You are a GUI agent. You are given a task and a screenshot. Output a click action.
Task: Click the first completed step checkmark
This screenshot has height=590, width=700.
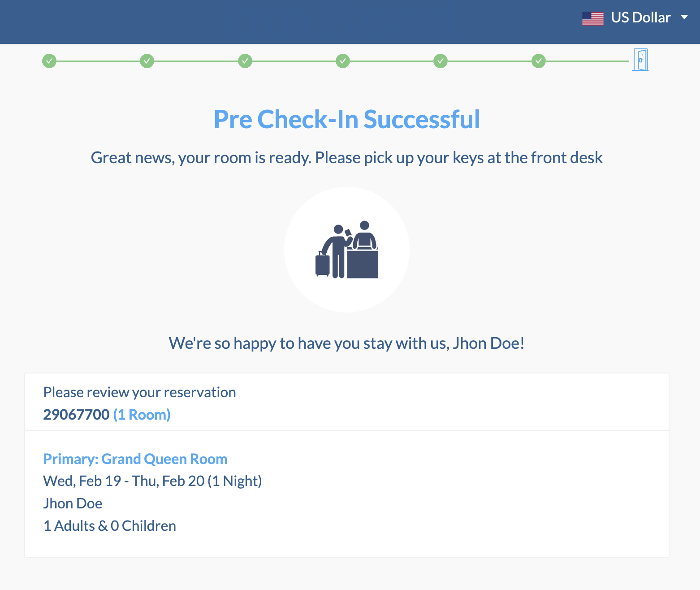[x=49, y=61]
